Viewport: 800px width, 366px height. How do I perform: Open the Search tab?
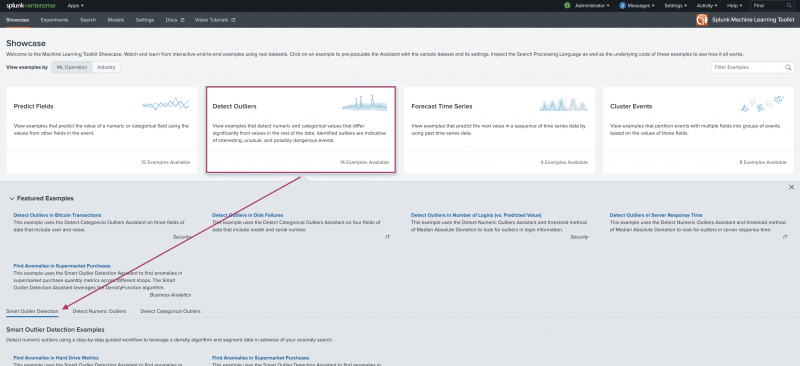coord(88,20)
